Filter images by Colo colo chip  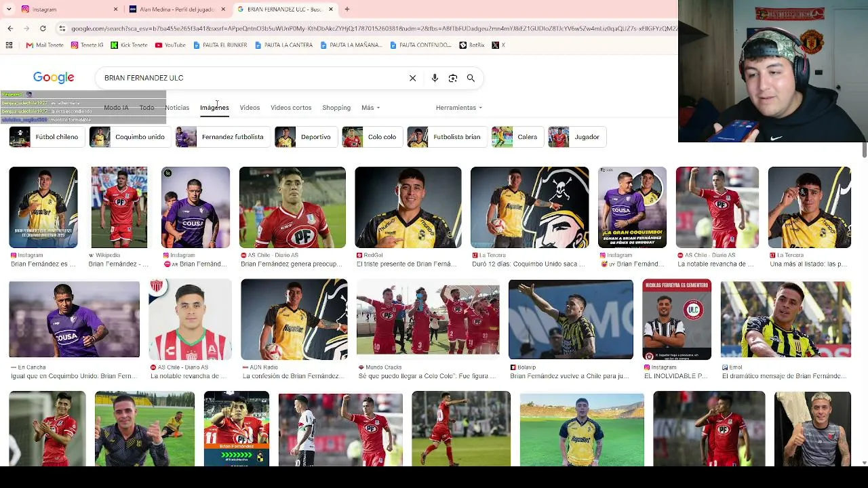372,137
